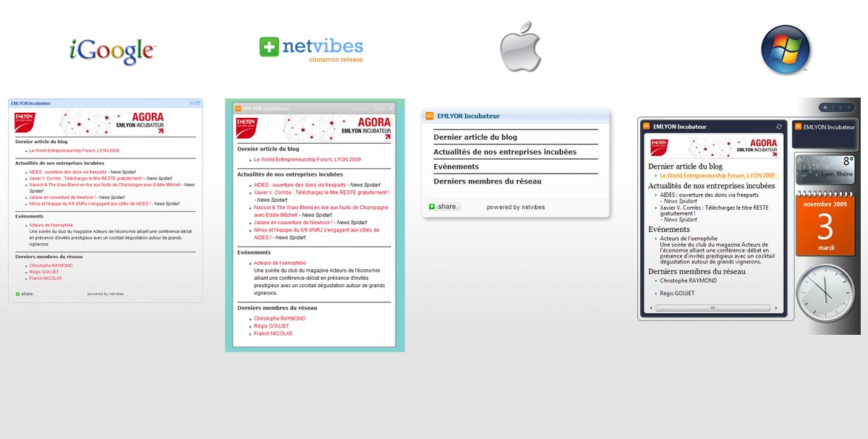Open Acteurs de l'oenophilie in iGoogle widget
The width and height of the screenshot is (868, 439).
pyautogui.click(x=51, y=225)
